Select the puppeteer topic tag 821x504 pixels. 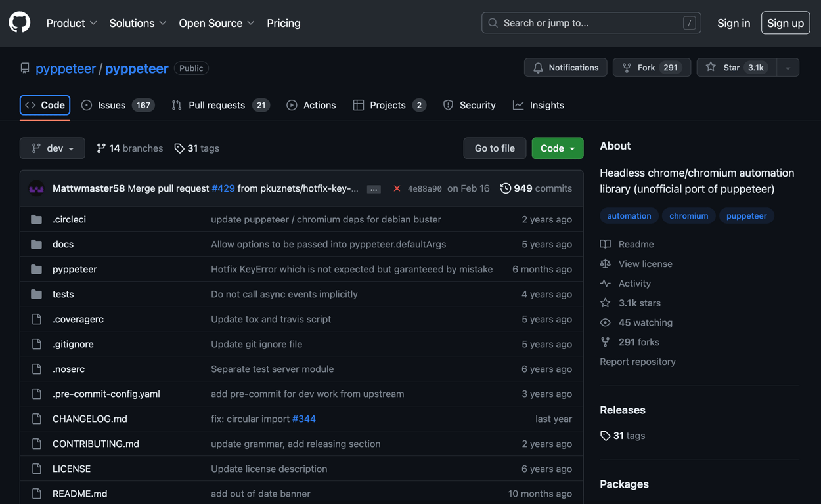747,216
